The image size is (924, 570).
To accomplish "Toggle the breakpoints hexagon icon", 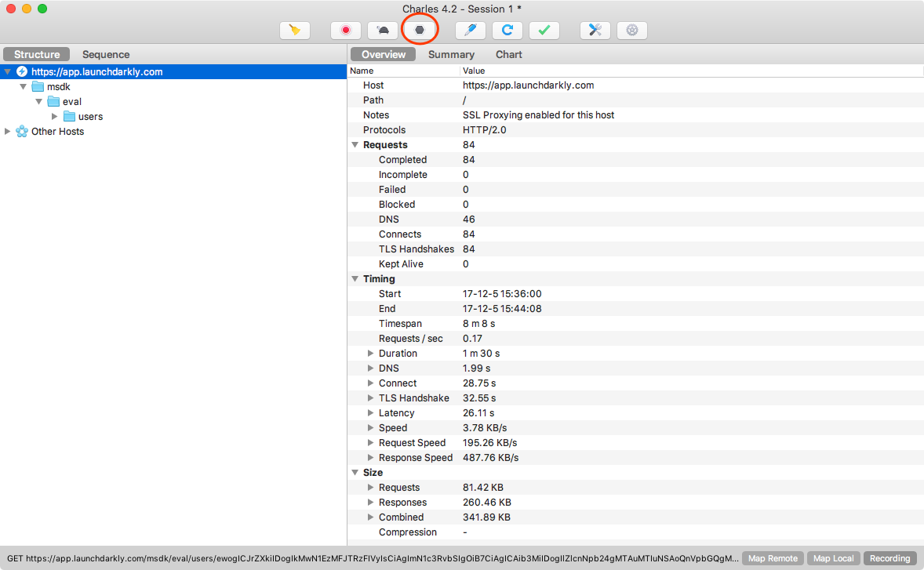I will pyautogui.click(x=420, y=30).
